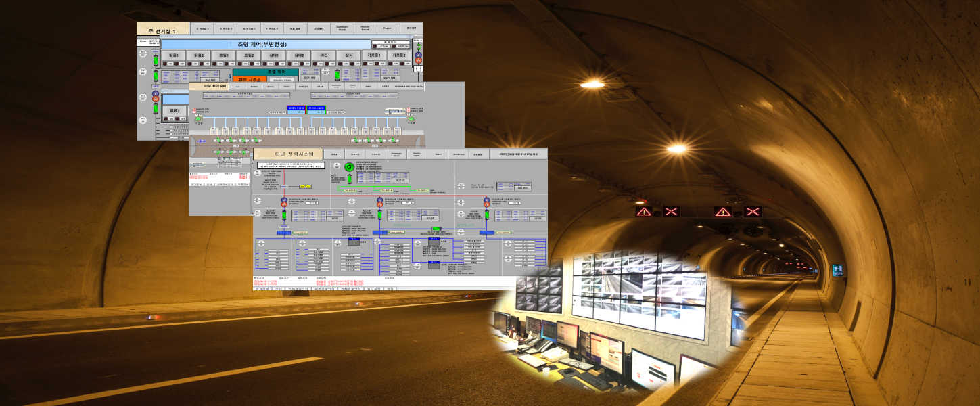Viewport: 980px width, 406px height.
Task: Open Overview tab in 터널 전력시스템
Action: (458, 154)
